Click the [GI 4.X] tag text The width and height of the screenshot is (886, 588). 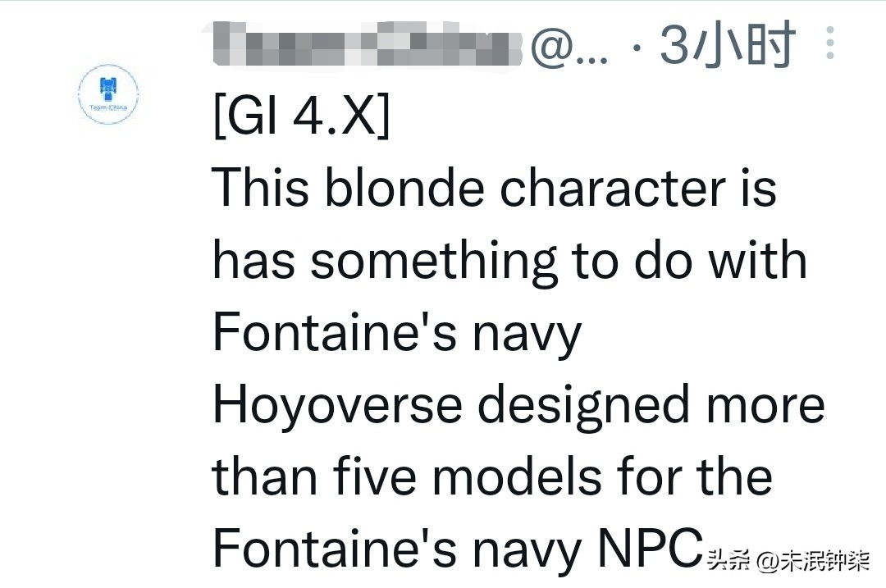(301, 116)
